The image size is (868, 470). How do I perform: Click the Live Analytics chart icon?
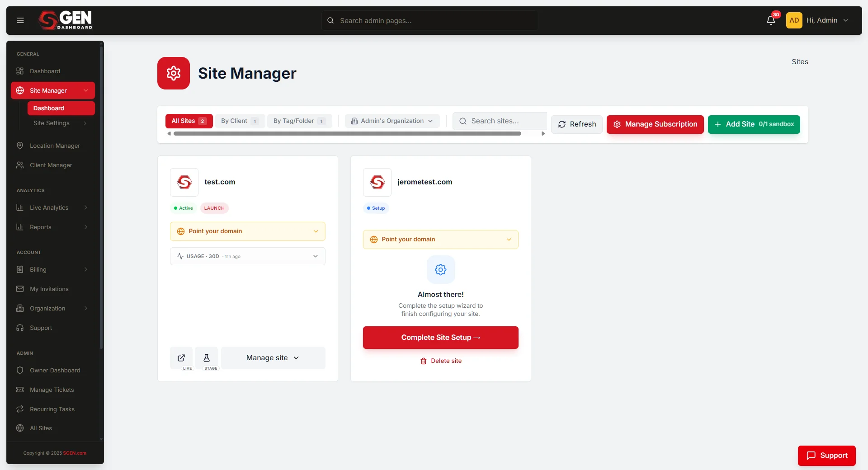(20, 207)
